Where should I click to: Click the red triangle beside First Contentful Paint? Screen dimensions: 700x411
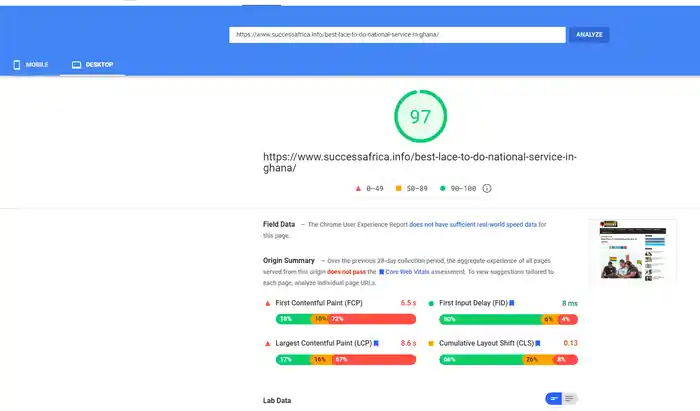(x=267, y=303)
